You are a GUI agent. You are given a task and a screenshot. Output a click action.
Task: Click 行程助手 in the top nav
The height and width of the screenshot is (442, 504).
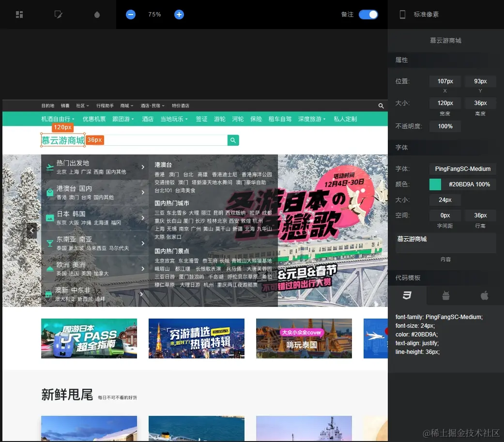[x=105, y=106]
